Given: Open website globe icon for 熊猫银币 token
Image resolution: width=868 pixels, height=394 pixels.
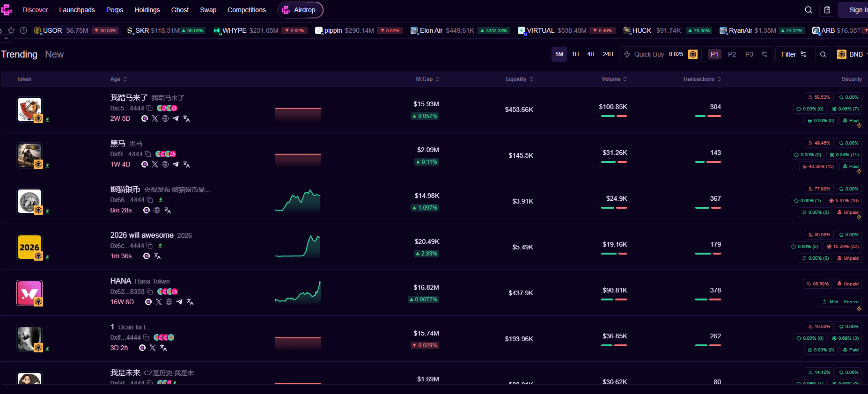Looking at the screenshot, I should (x=157, y=210).
